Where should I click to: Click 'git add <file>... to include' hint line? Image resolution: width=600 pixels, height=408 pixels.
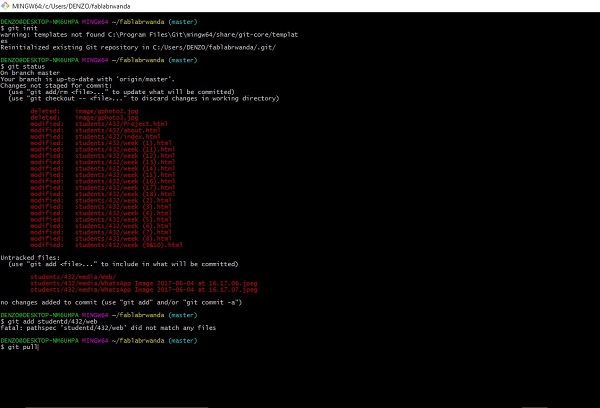tap(123, 264)
